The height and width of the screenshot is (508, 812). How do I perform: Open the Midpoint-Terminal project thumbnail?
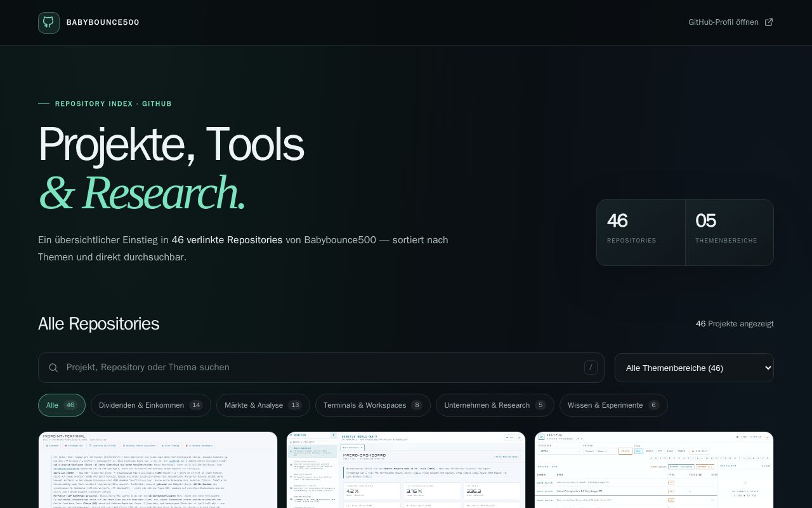pyautogui.click(x=158, y=470)
